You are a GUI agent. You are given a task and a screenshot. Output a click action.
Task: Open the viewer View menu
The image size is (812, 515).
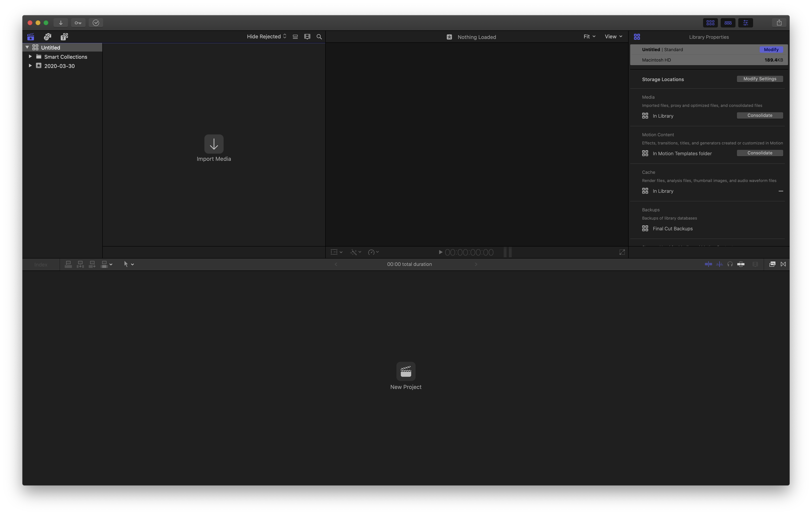point(613,36)
